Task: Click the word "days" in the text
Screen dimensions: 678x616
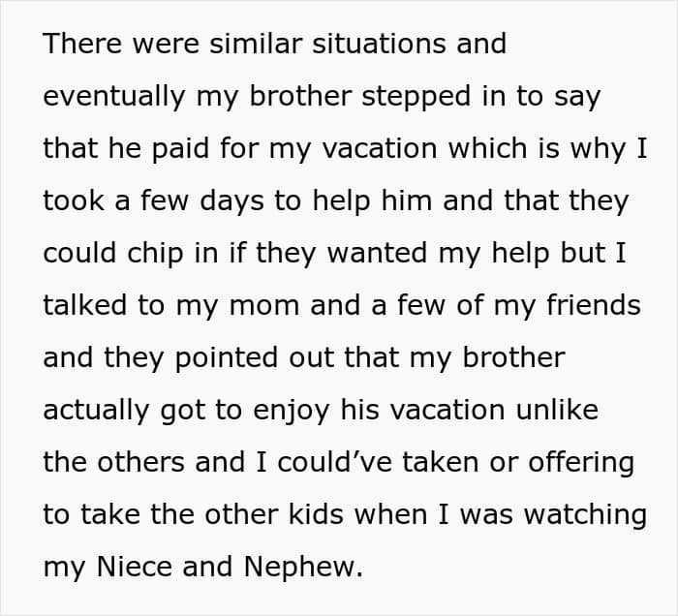Action: 231,202
